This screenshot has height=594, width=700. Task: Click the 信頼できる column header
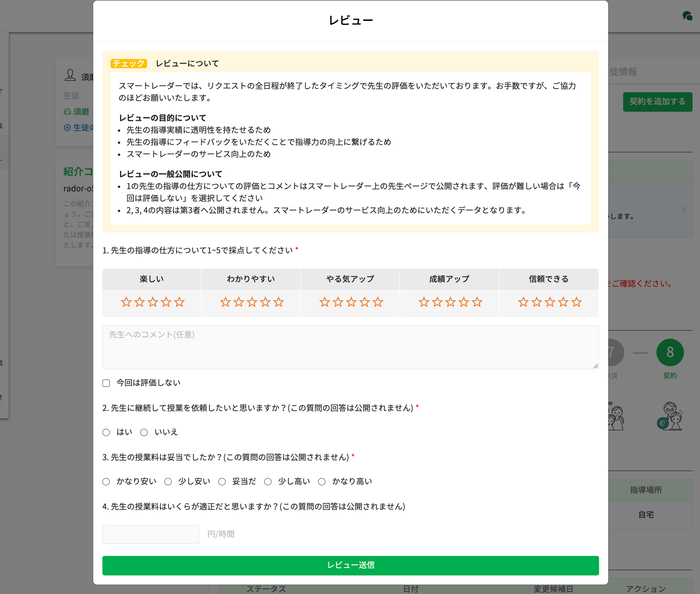549,279
